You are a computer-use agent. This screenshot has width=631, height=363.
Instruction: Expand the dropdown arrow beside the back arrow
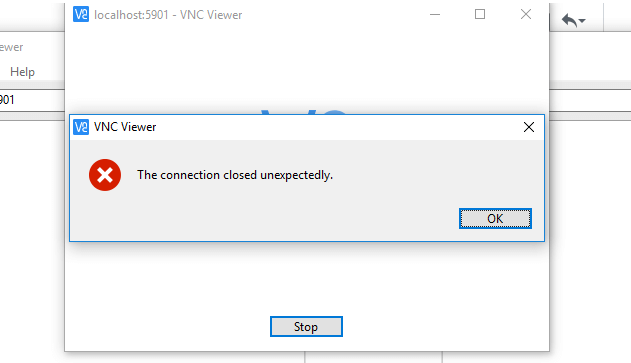point(582,21)
